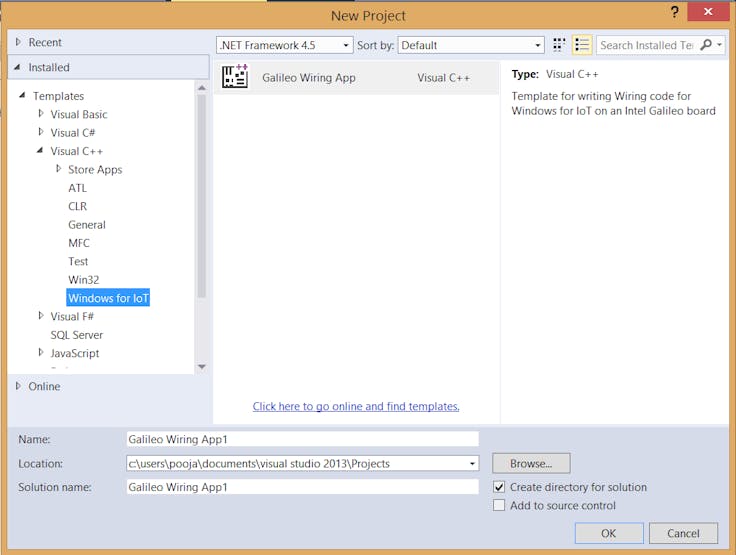Collapse the Templates tree node
Image resolution: width=736 pixels, height=555 pixels.
tap(22, 95)
